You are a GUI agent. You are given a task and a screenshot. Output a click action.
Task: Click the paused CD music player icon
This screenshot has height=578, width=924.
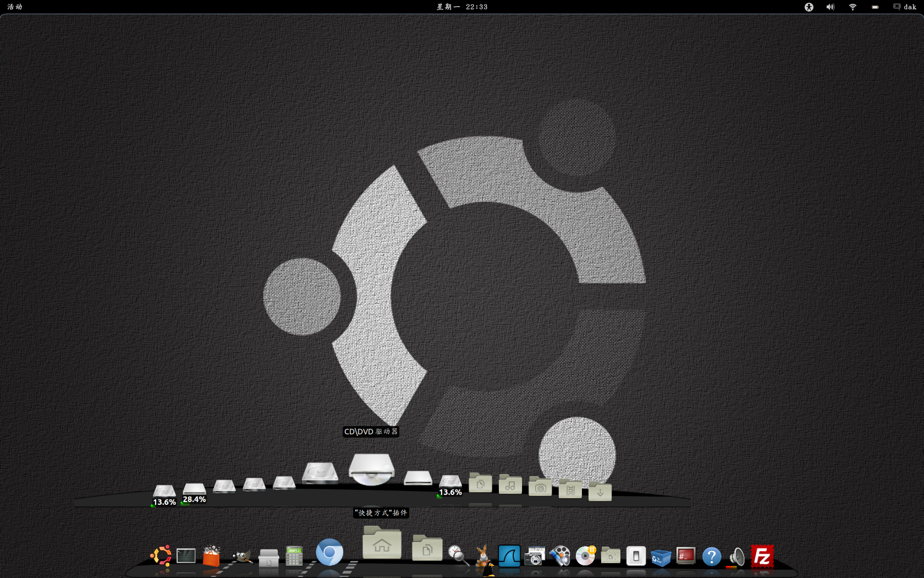point(585,555)
